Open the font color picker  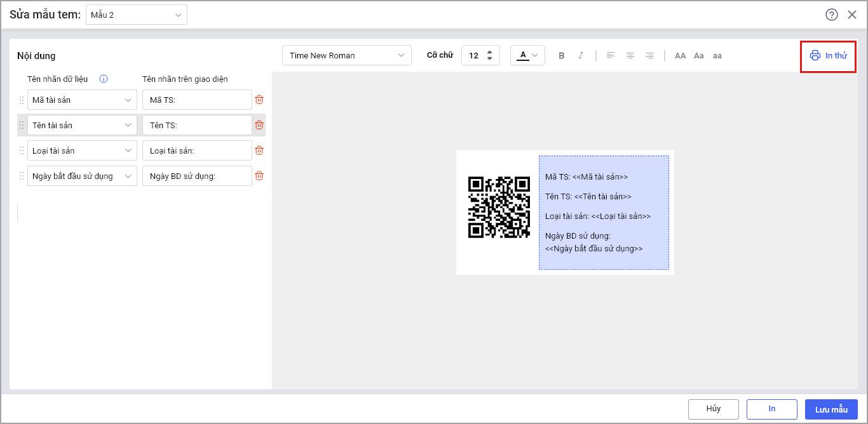click(527, 55)
